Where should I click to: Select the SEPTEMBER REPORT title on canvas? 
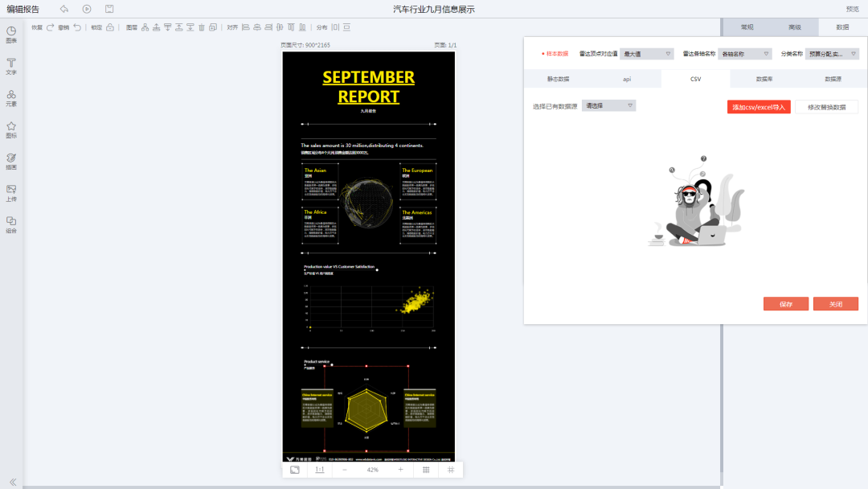pos(369,86)
